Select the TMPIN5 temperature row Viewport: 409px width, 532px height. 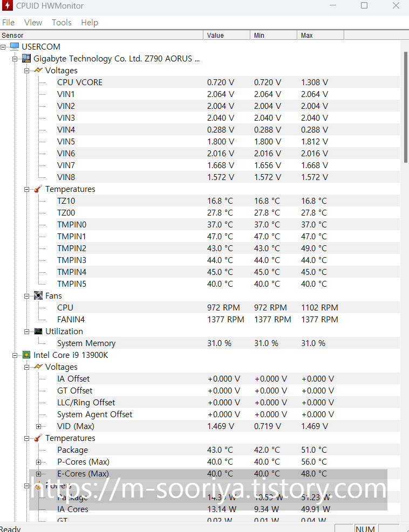(228, 284)
